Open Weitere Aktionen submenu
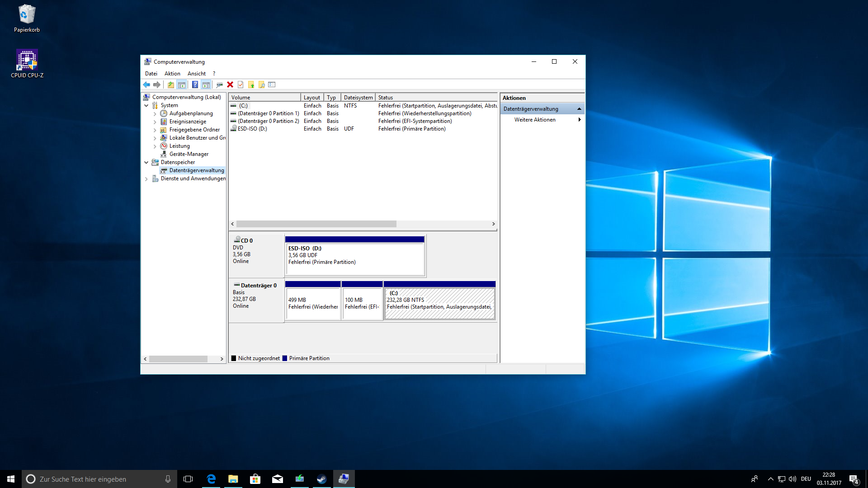The height and width of the screenshot is (488, 868). 535,120
